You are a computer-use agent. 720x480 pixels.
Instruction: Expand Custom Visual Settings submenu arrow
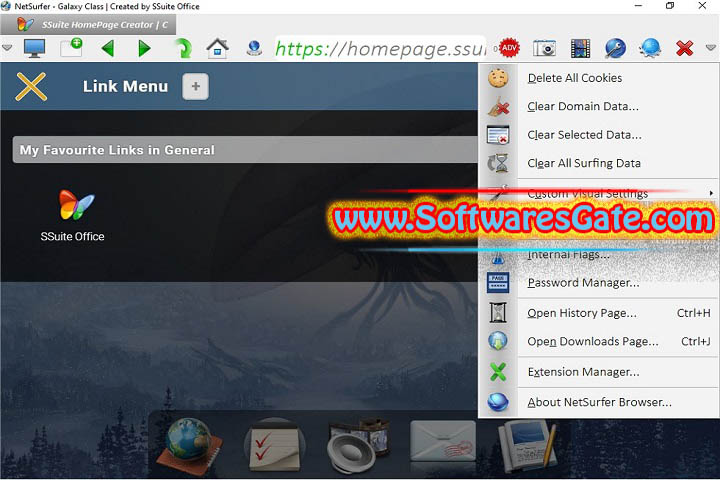click(x=711, y=193)
